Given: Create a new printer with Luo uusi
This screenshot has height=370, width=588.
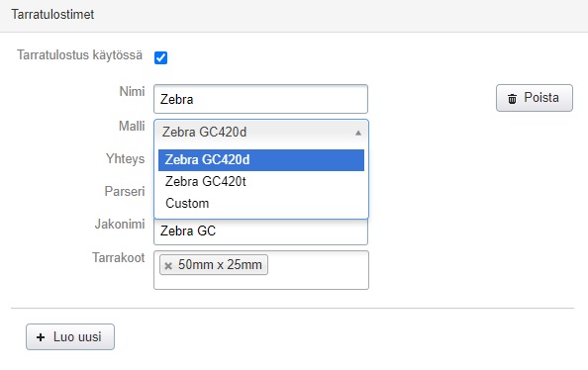Looking at the screenshot, I should click(70, 337).
